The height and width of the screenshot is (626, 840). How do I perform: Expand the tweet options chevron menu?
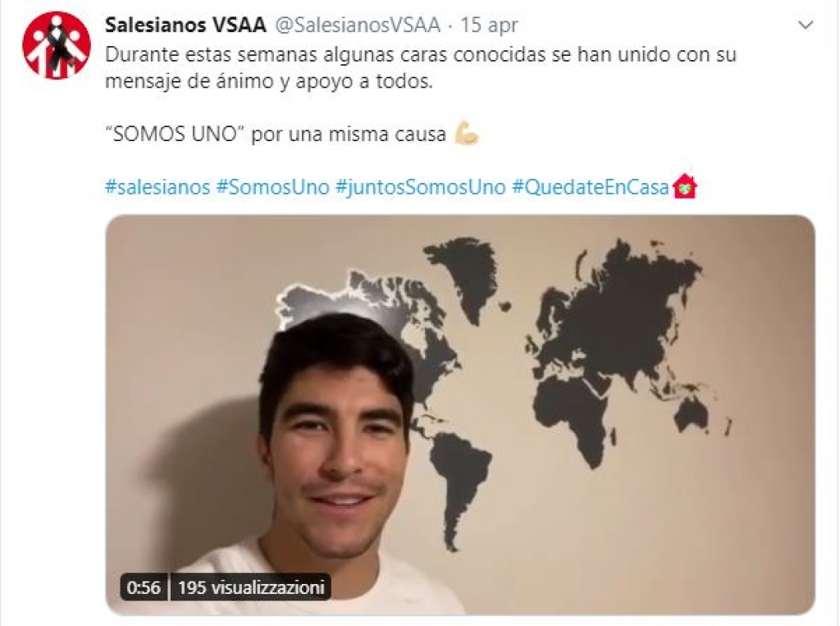(806, 25)
